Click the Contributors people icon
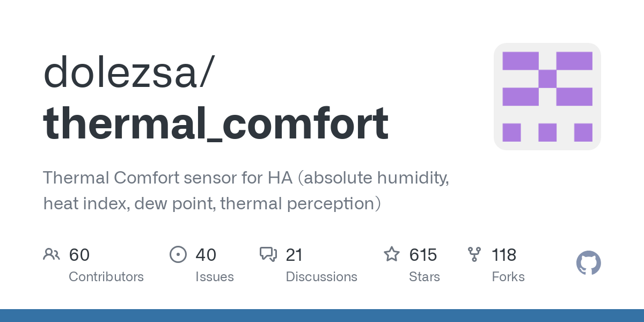The height and width of the screenshot is (322, 644). click(52, 254)
